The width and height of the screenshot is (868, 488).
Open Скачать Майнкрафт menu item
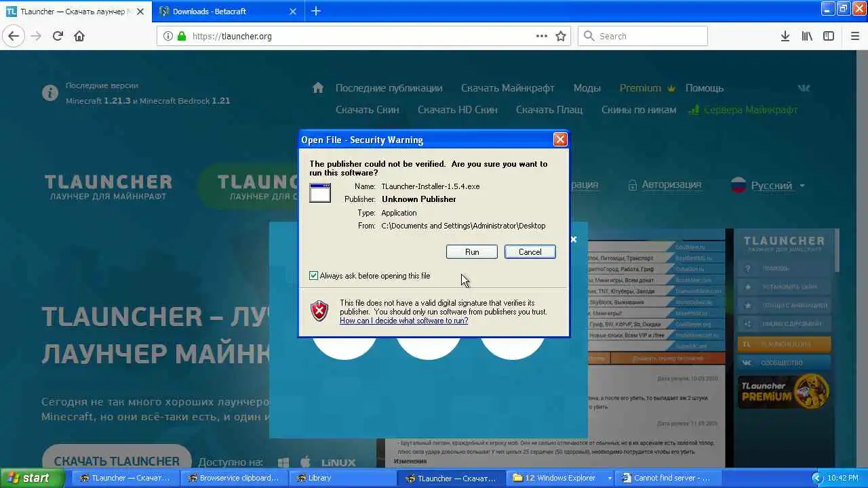point(508,88)
